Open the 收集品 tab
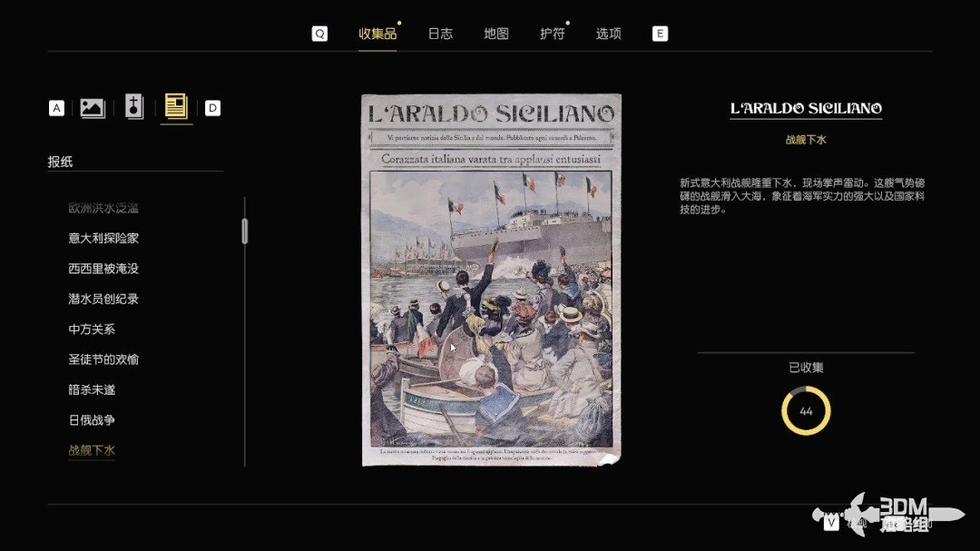Viewport: 980px width, 551px height. pos(377,34)
